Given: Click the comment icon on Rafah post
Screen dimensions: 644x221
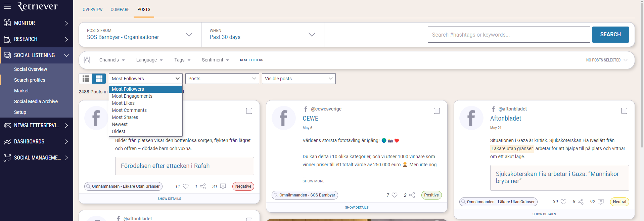Looking at the screenshot, I should pos(223,186).
